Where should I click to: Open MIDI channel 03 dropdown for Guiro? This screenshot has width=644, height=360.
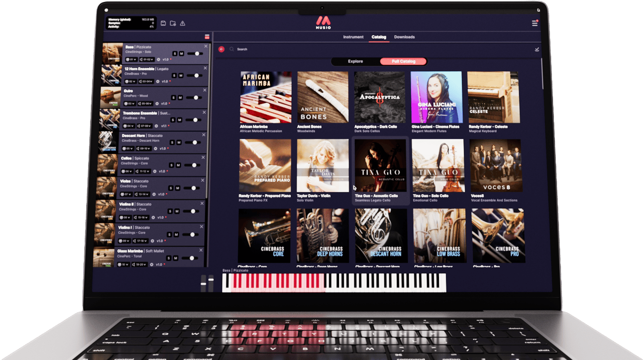point(130,103)
